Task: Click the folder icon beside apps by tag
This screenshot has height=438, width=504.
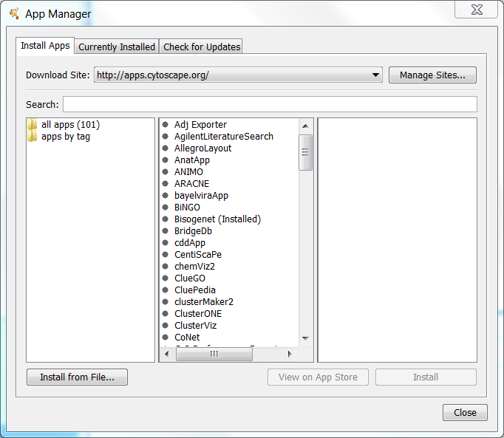Action: point(33,137)
